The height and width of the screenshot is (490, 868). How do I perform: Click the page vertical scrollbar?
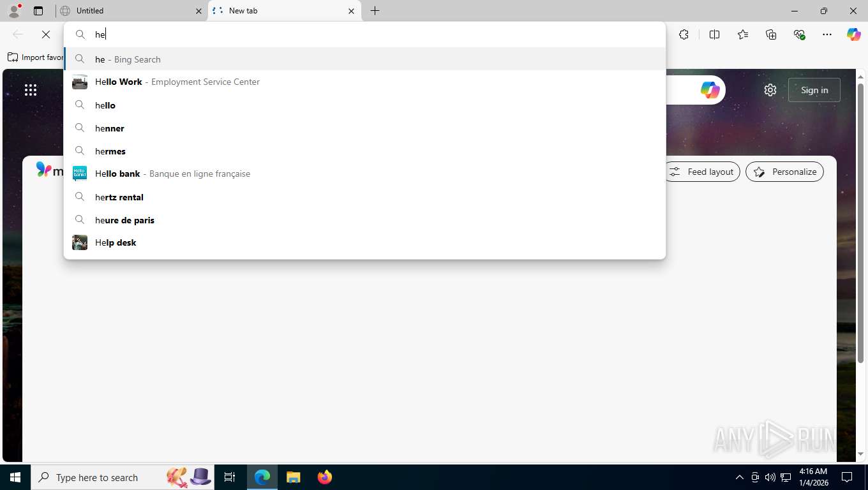click(860, 223)
